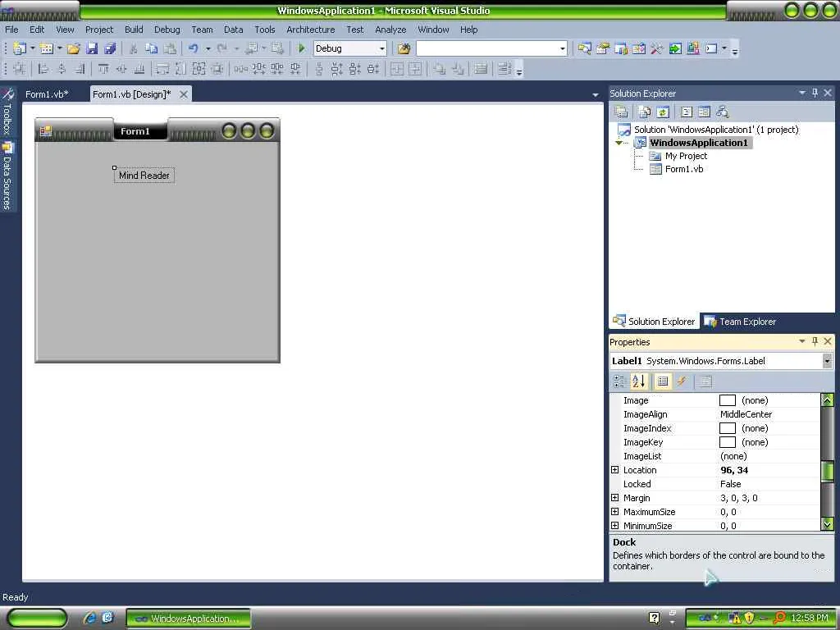Open the Debug configuration dropdown

pos(382,48)
